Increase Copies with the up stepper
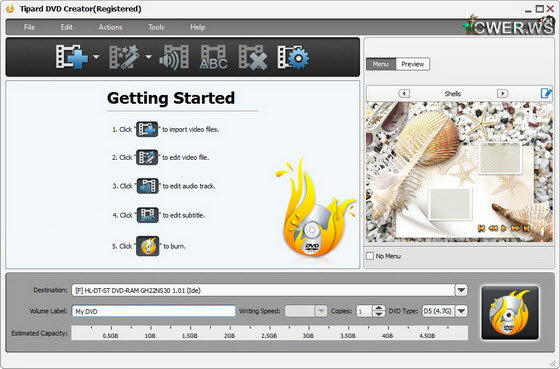 tap(379, 308)
